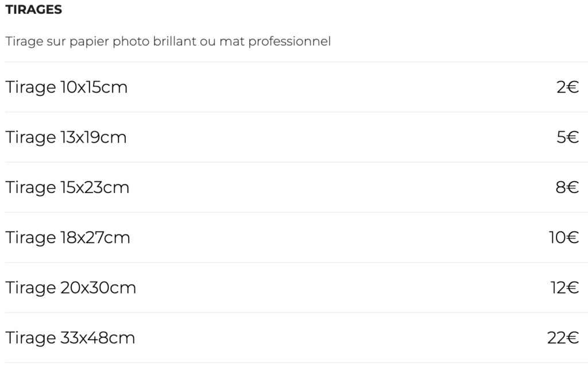The image size is (588, 366).
Task: Click the 2€ price
Action: (567, 87)
